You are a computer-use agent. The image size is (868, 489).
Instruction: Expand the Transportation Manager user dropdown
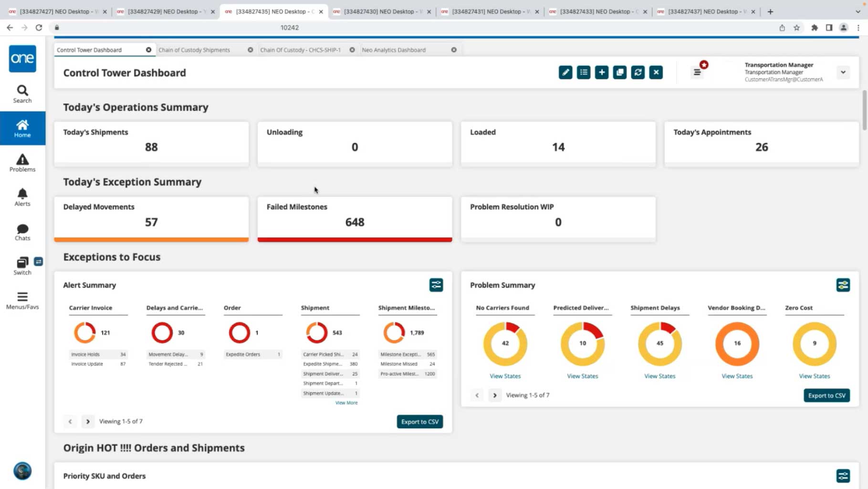click(843, 73)
